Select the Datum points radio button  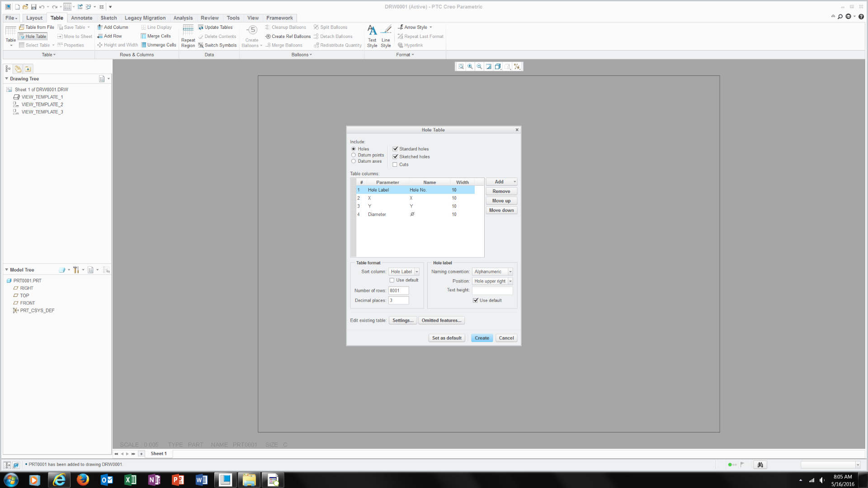click(x=354, y=155)
